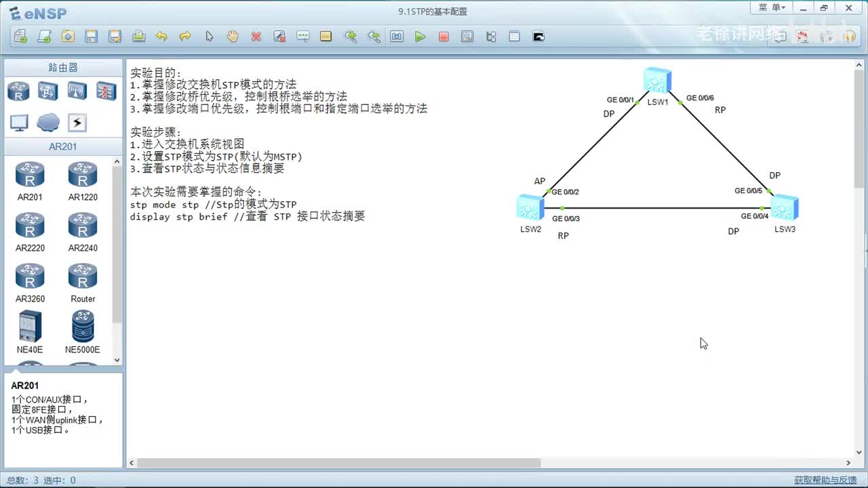Click the scroll-down arrow in device list
This screenshot has width=868, height=488.
pos(117,360)
